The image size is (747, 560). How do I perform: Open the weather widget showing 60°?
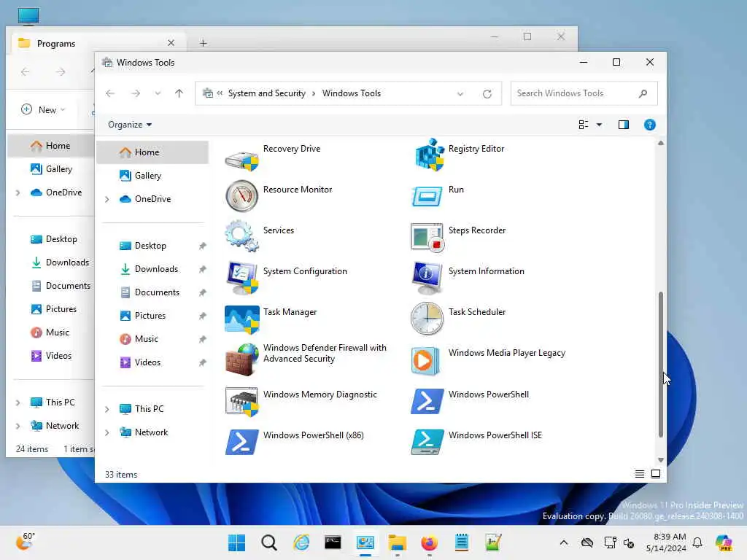click(x=25, y=542)
